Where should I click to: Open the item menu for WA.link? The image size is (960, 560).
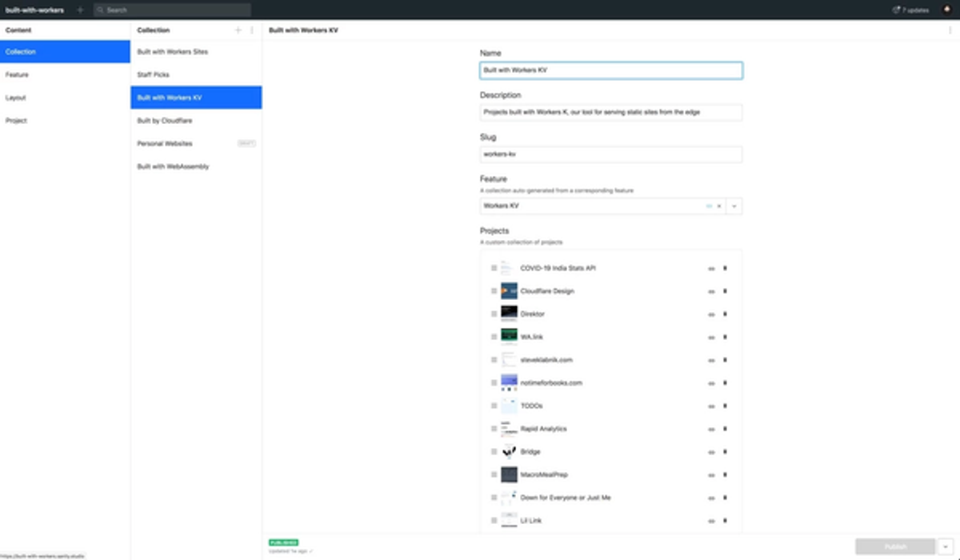(x=724, y=337)
